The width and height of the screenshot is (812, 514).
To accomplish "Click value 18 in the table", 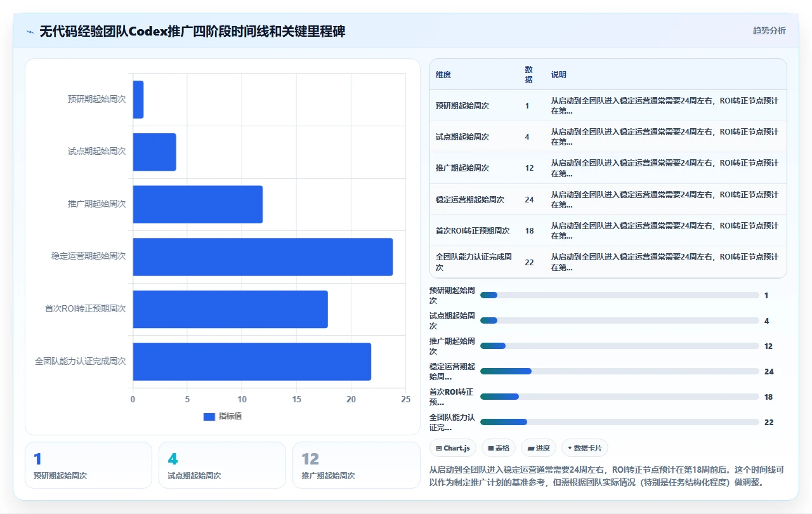I will 530,231.
